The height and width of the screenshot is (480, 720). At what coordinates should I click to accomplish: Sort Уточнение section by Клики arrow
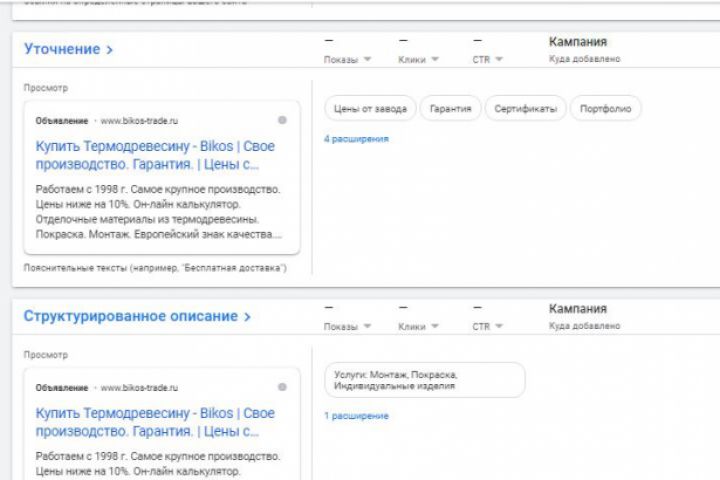[x=434, y=60]
